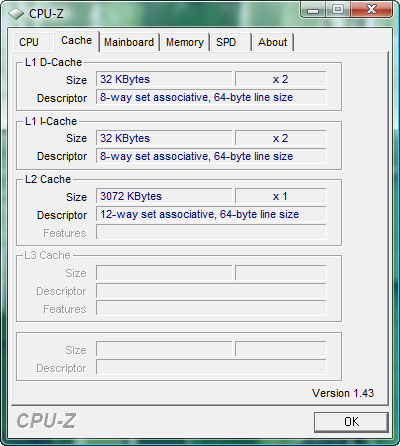400x446 pixels.
Task: Click the L2 Cache group label
Action: pyautogui.click(x=48, y=179)
